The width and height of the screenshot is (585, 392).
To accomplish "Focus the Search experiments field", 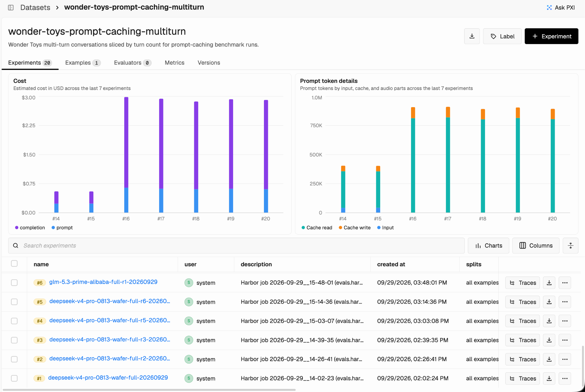I will 236,245.
